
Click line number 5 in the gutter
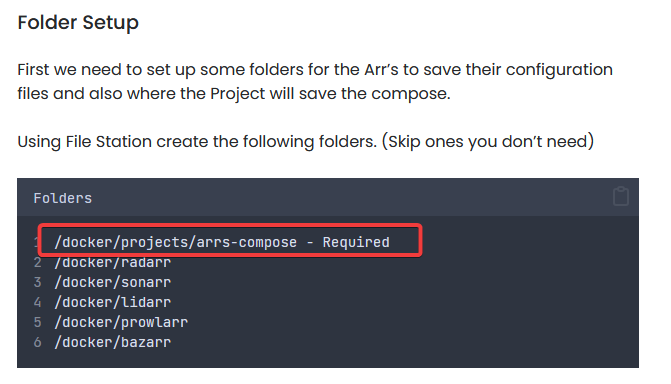pos(38,322)
